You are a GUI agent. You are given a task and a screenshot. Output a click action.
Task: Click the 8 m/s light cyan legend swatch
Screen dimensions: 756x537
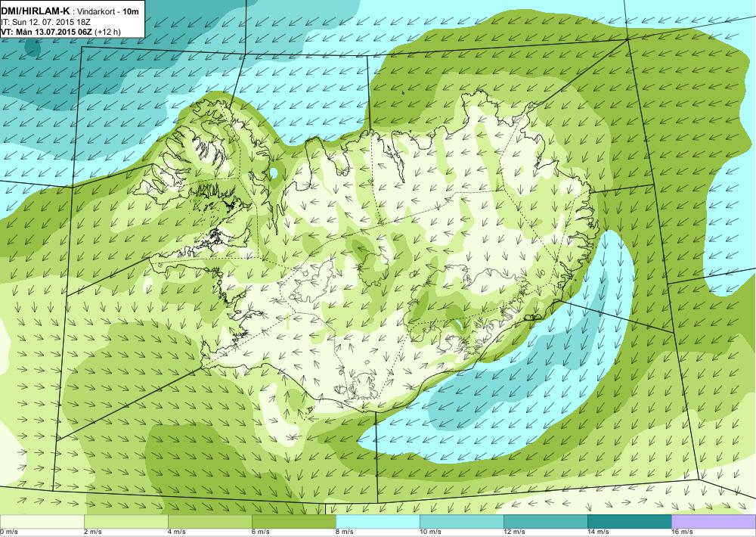(x=378, y=522)
